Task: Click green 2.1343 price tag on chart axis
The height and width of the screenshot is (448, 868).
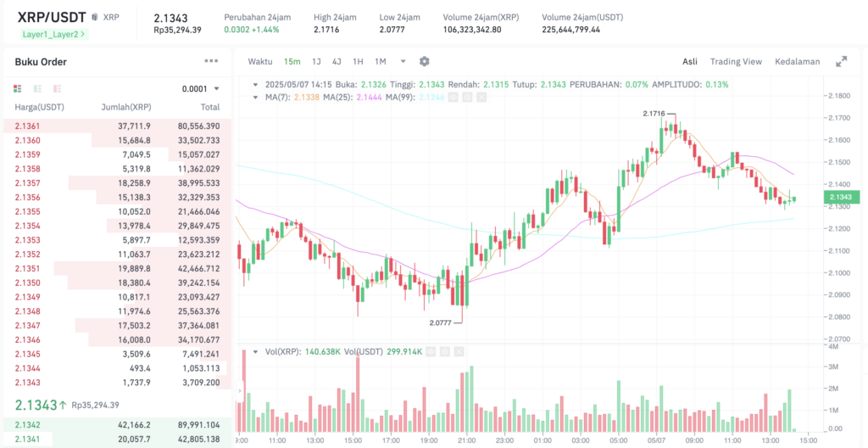Action: tap(841, 197)
